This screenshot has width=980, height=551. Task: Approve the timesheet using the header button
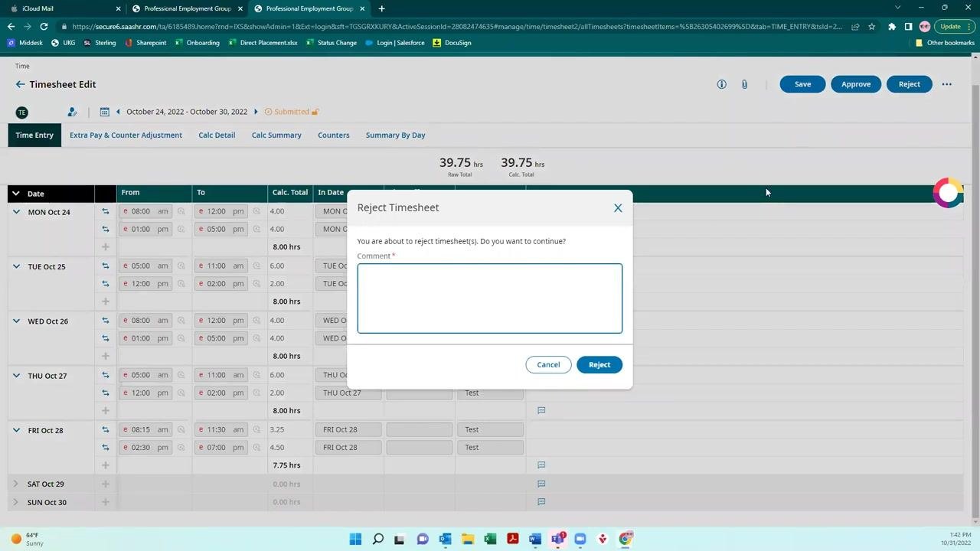pos(856,84)
